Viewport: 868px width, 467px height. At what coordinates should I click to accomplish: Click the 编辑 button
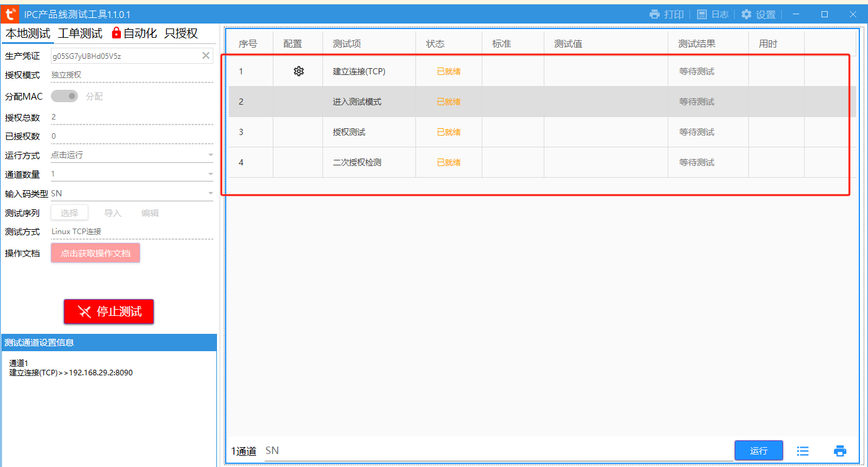click(x=150, y=212)
